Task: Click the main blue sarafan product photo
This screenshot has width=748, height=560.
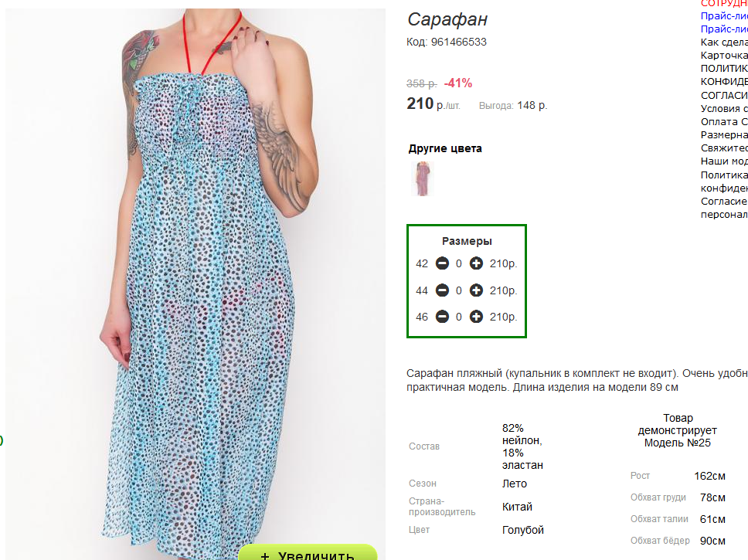Action: tap(195, 281)
